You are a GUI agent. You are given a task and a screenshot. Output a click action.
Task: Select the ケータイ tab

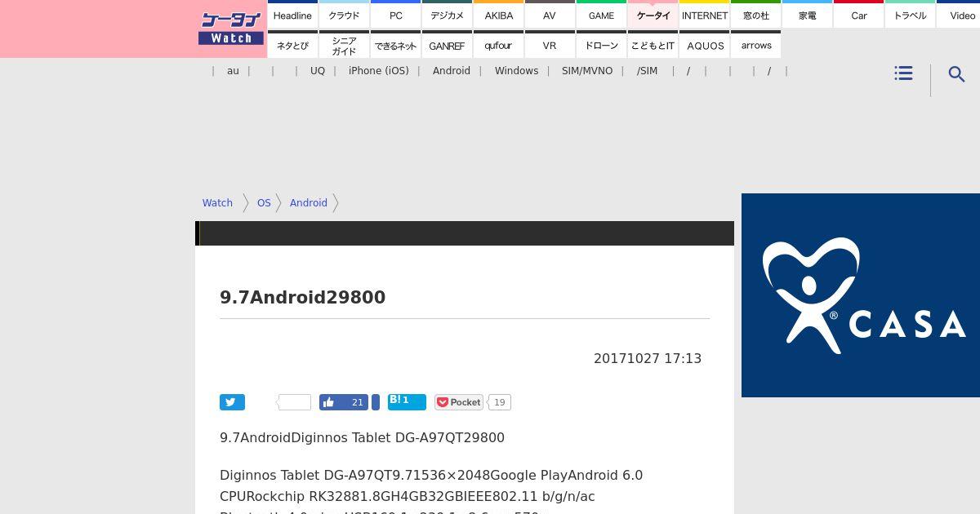653,16
